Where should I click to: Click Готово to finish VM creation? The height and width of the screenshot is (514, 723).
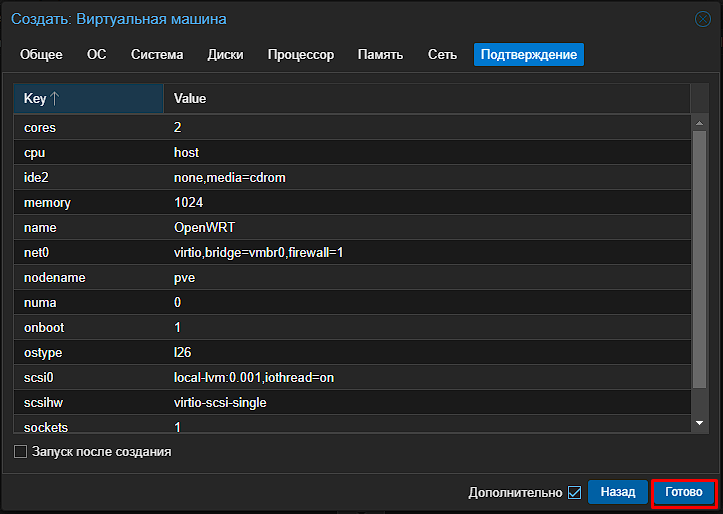(683, 492)
